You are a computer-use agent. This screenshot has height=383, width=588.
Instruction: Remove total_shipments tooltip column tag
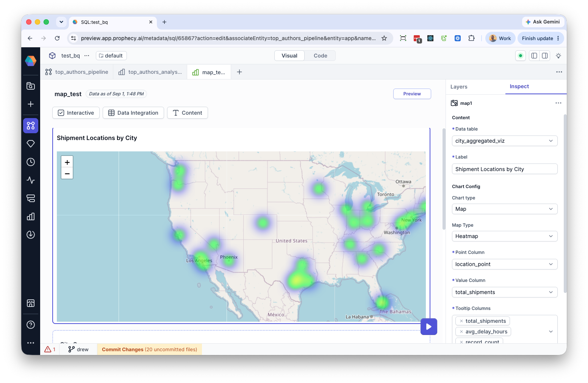click(x=461, y=321)
